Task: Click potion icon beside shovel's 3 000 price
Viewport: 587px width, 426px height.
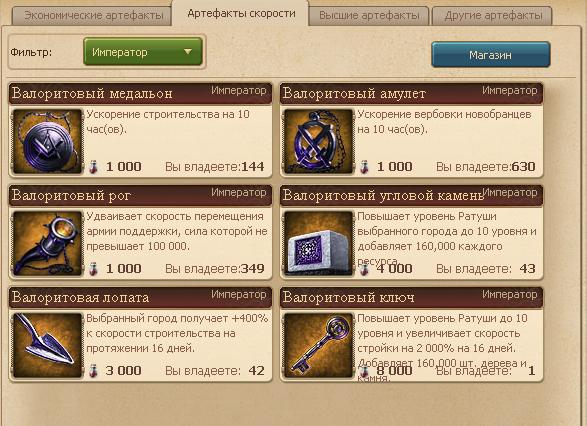Action: (93, 371)
